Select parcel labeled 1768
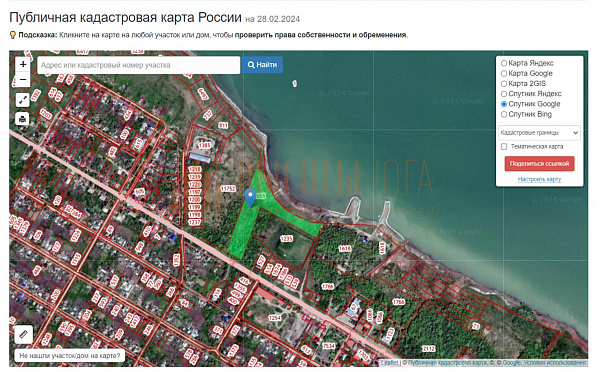This screenshot has height=372, width=600. (x=398, y=302)
